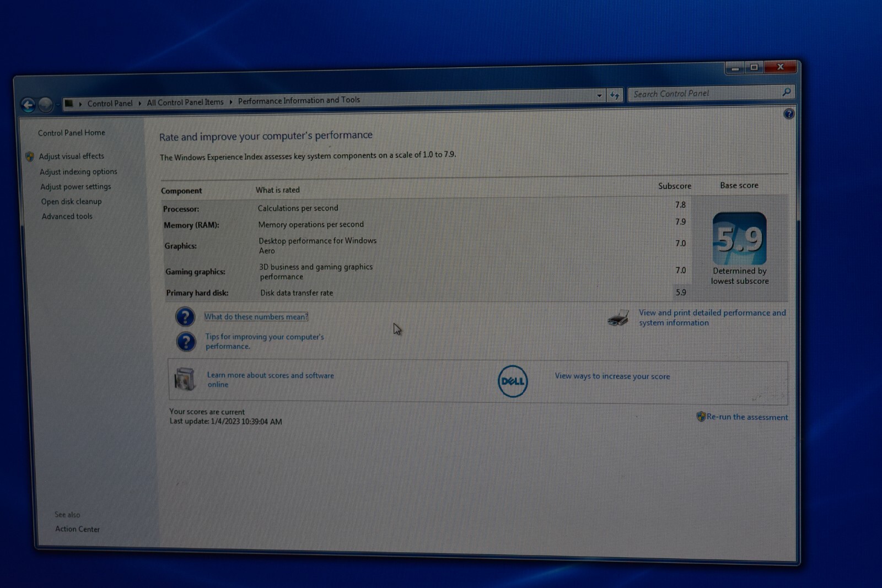Open 'Learn more about scores and software online'
Image resolution: width=882 pixels, height=588 pixels.
coord(270,380)
